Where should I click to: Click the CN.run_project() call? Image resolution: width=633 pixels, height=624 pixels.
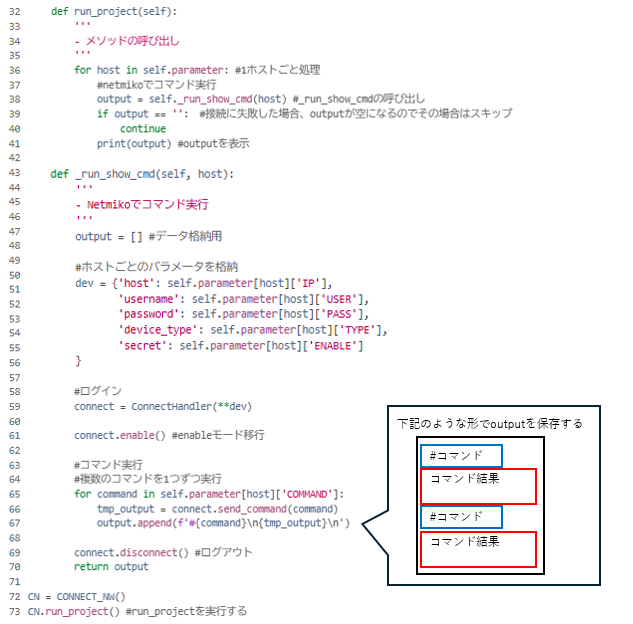(x=74, y=610)
